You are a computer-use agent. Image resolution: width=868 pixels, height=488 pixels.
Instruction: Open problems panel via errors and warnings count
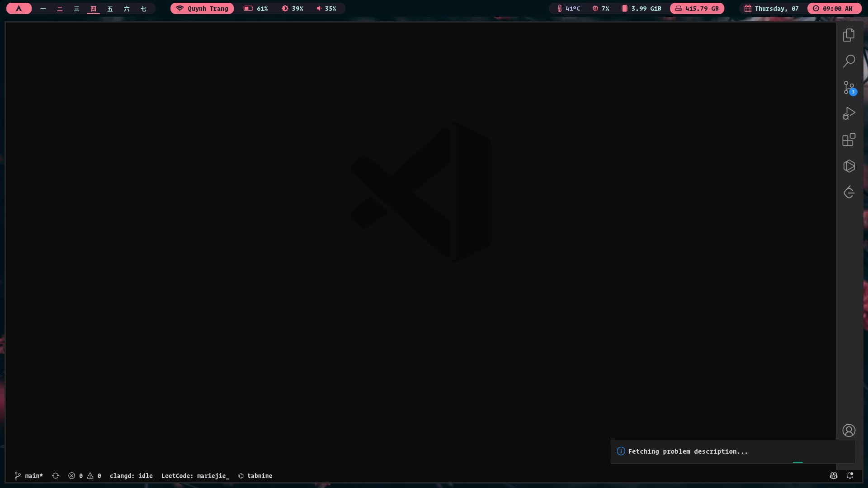click(x=85, y=476)
